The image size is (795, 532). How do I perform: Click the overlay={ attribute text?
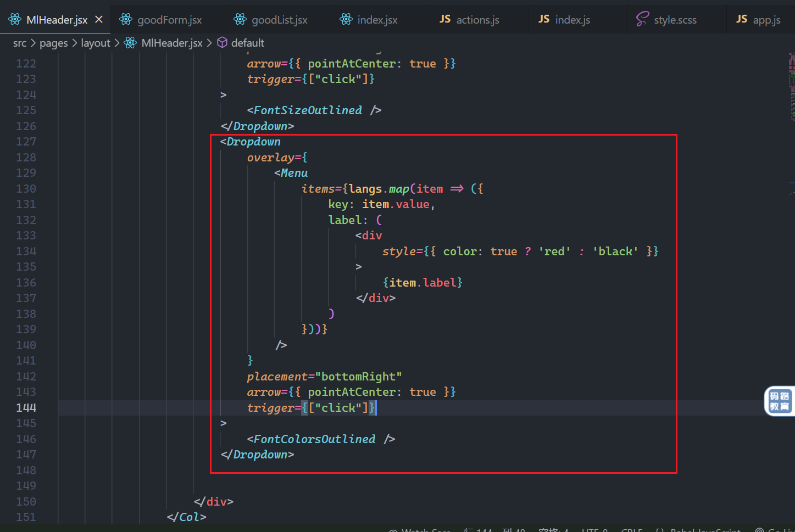277,158
